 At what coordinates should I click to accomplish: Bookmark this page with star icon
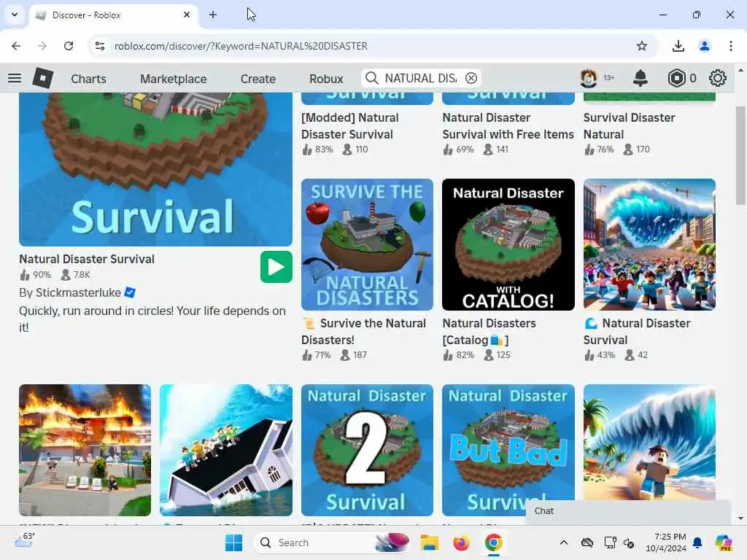coord(642,46)
